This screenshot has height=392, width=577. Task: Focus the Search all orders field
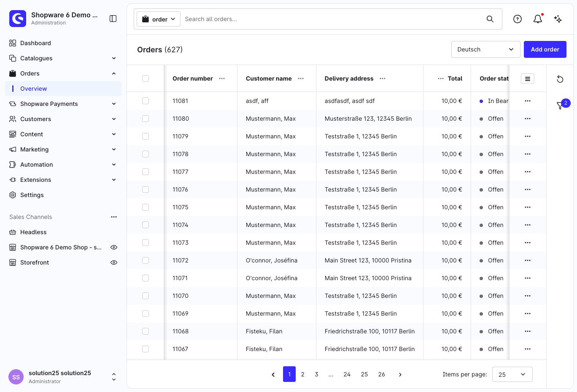tap(333, 19)
